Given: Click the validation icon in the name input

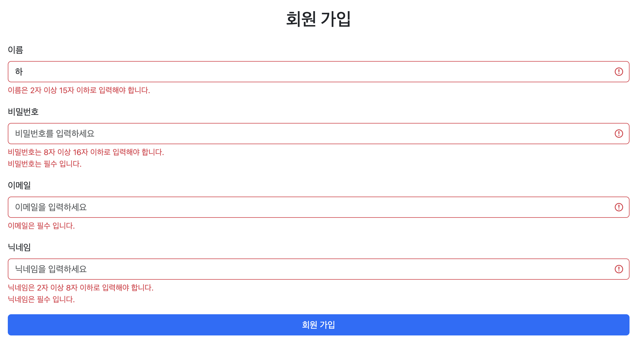Looking at the screenshot, I should (x=619, y=72).
